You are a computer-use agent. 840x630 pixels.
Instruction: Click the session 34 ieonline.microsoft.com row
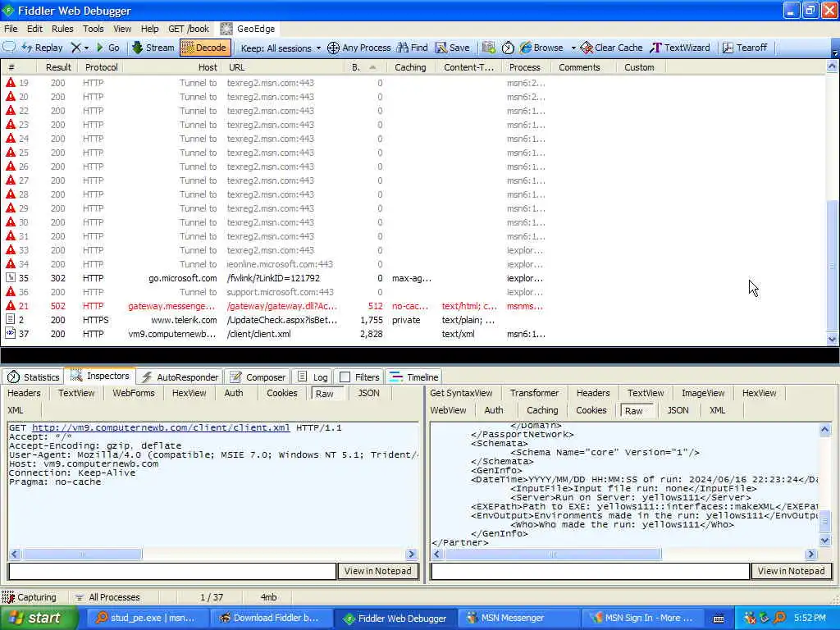coord(413,264)
